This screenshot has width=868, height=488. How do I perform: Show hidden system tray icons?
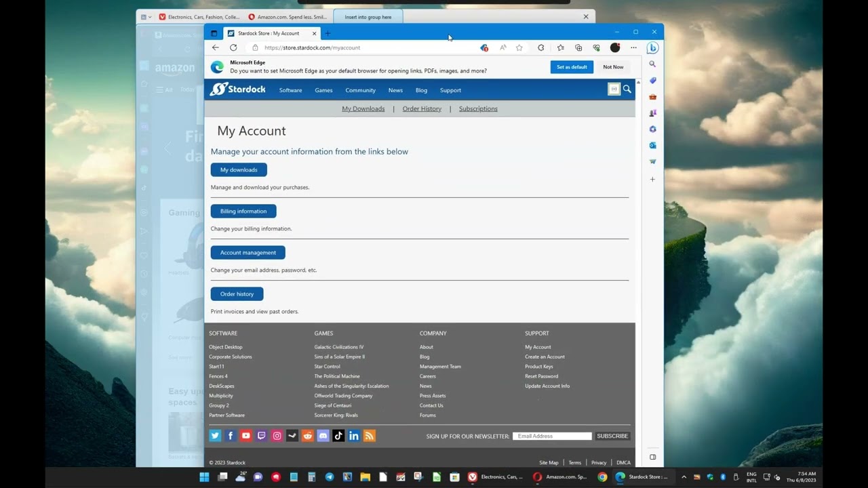(x=684, y=477)
